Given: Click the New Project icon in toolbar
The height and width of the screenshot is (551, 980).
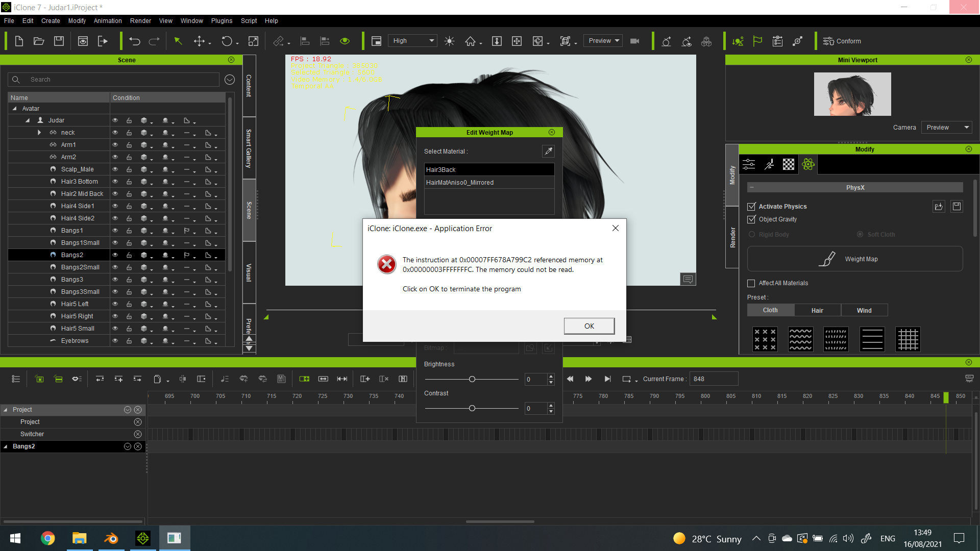Looking at the screenshot, I should 19,41.
